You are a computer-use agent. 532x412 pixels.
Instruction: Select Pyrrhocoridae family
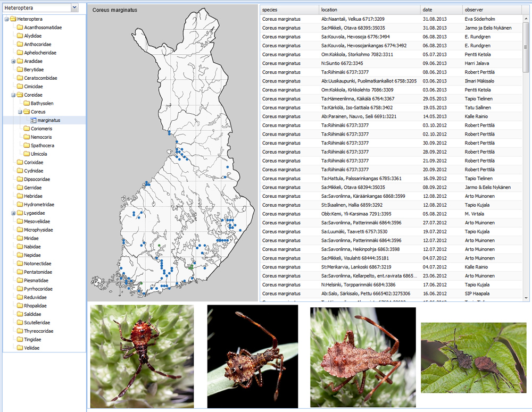pos(38,289)
